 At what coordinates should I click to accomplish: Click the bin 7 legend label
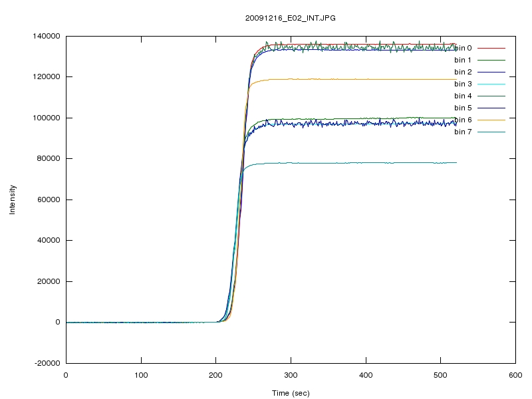pos(463,132)
